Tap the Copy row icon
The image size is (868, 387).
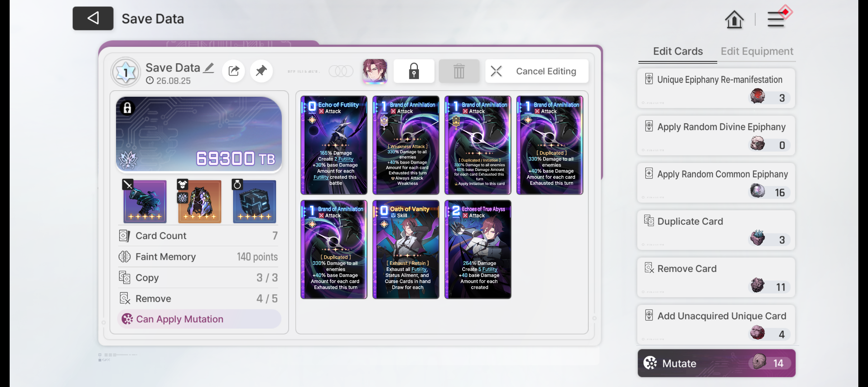click(125, 277)
